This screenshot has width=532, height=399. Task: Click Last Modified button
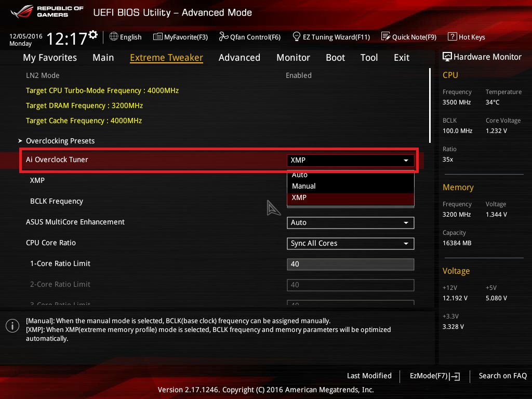tap(369, 376)
